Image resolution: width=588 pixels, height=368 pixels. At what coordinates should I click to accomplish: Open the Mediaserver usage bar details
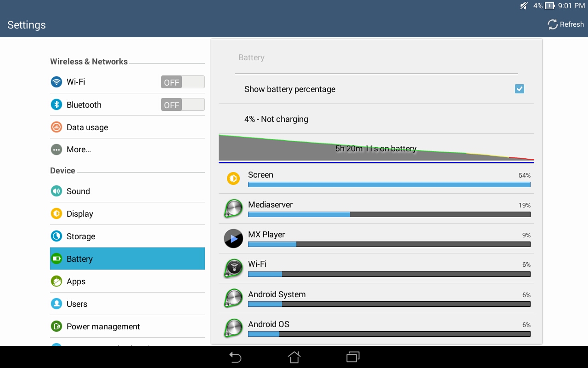click(x=389, y=214)
